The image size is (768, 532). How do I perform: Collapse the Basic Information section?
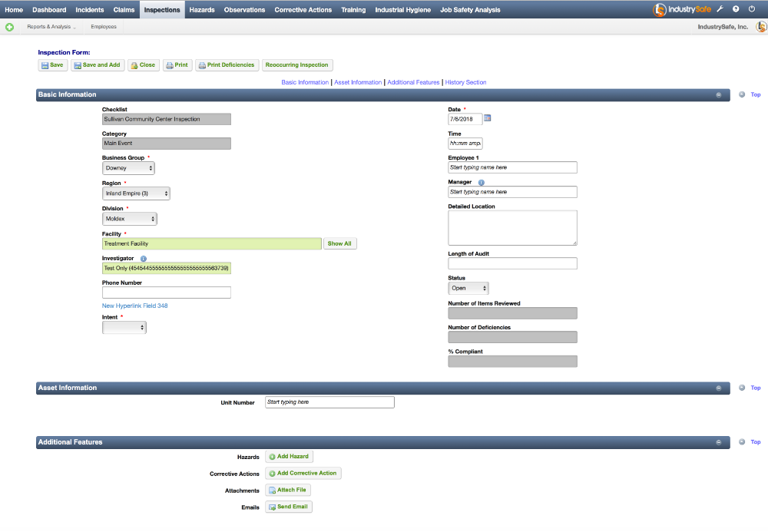click(x=719, y=95)
